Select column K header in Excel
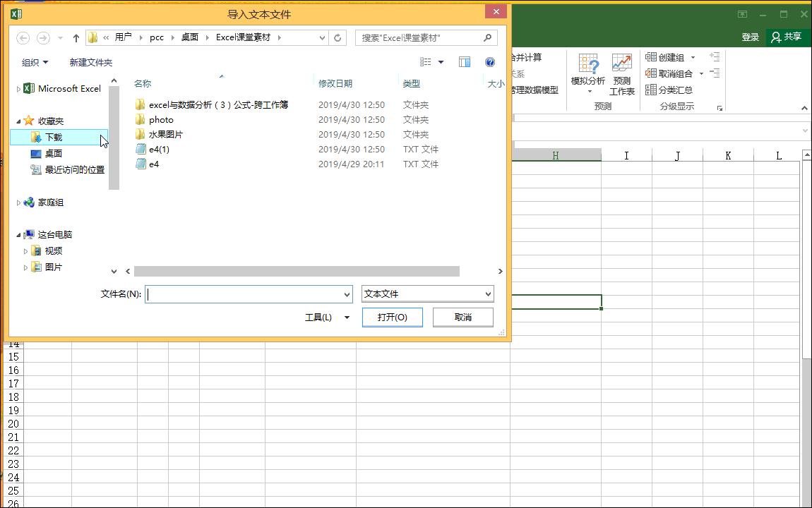 pyautogui.click(x=728, y=155)
